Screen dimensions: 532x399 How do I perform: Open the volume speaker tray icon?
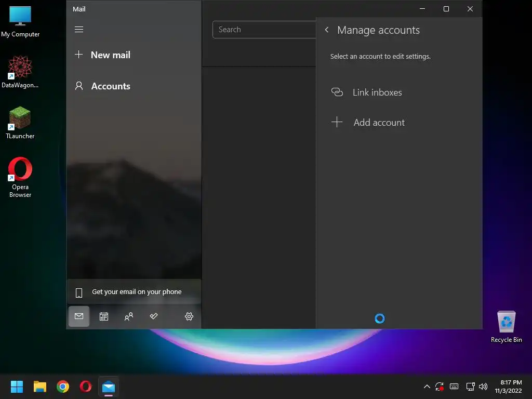point(483,387)
